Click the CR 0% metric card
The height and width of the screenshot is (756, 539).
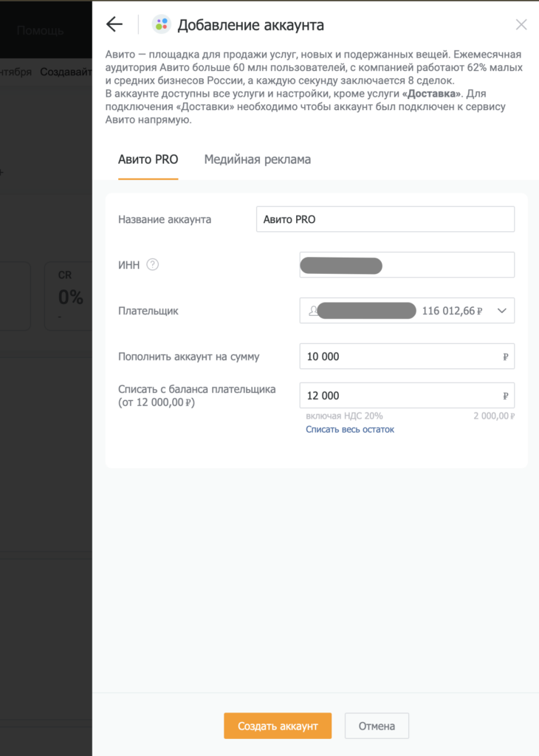pos(69,296)
